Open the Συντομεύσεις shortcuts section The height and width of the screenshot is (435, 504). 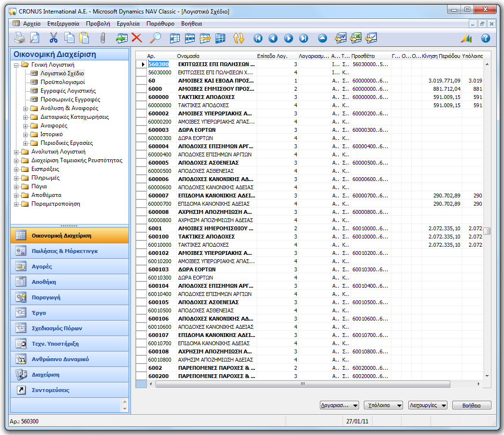[70, 390]
